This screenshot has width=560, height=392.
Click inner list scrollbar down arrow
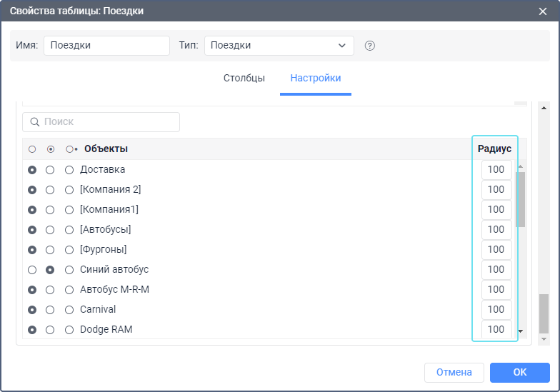tap(521, 331)
